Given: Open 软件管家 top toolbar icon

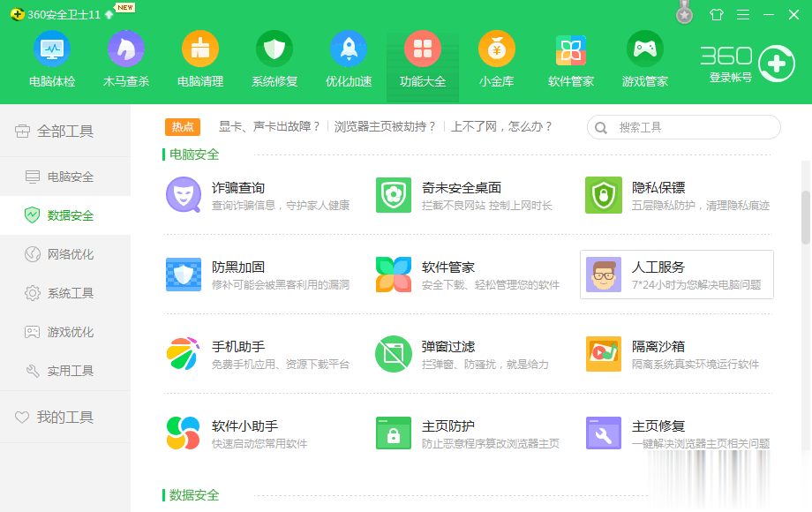Looking at the screenshot, I should (571, 49).
